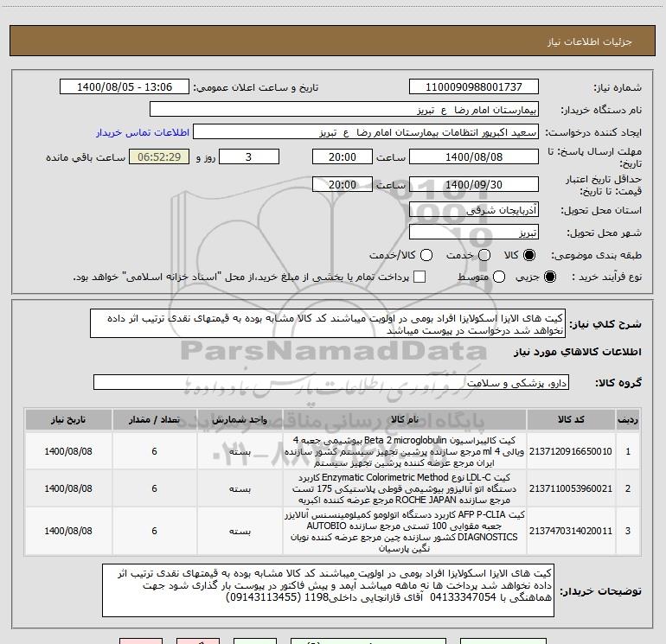666x644 pixels.
Task: Click the AFP P-CLIA kit description
Action: click(x=405, y=531)
